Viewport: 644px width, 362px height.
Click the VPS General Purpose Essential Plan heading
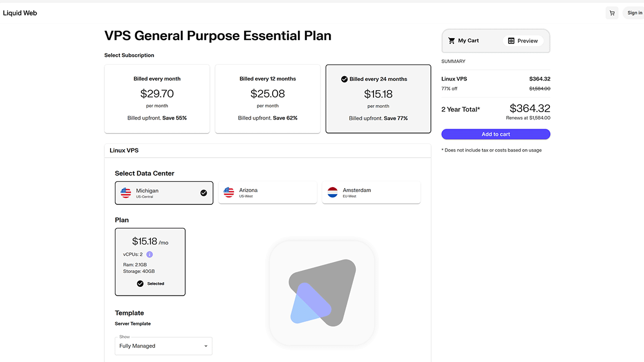tap(218, 36)
